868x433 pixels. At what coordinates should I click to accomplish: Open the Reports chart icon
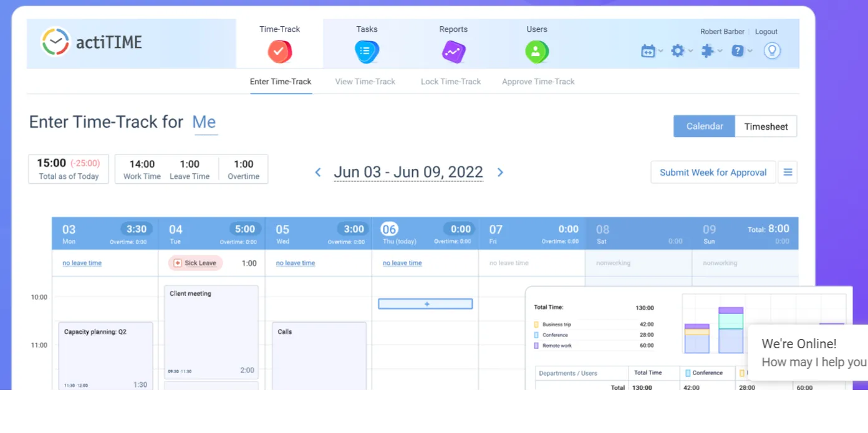click(453, 51)
